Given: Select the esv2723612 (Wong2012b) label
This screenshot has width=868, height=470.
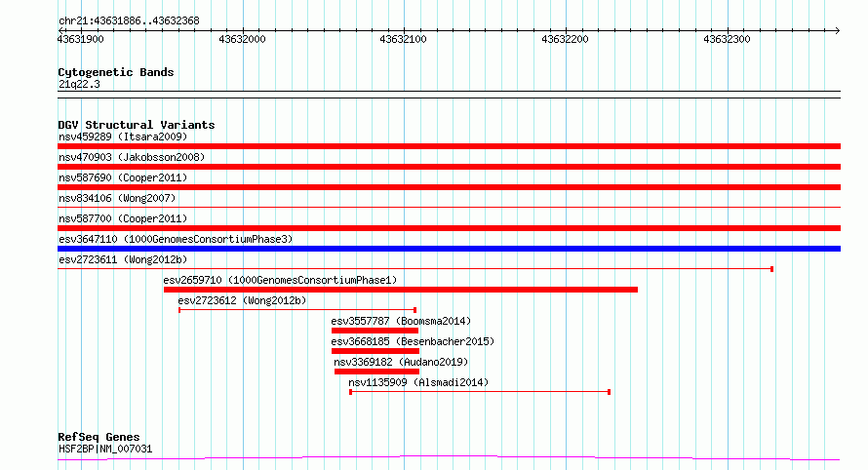Looking at the screenshot, I should [242, 300].
